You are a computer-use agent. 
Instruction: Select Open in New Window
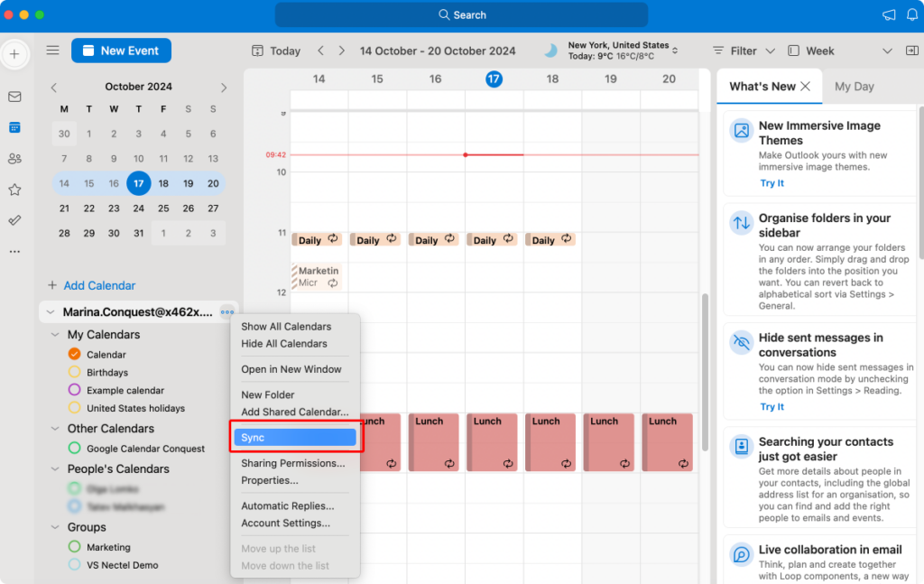[x=291, y=369]
